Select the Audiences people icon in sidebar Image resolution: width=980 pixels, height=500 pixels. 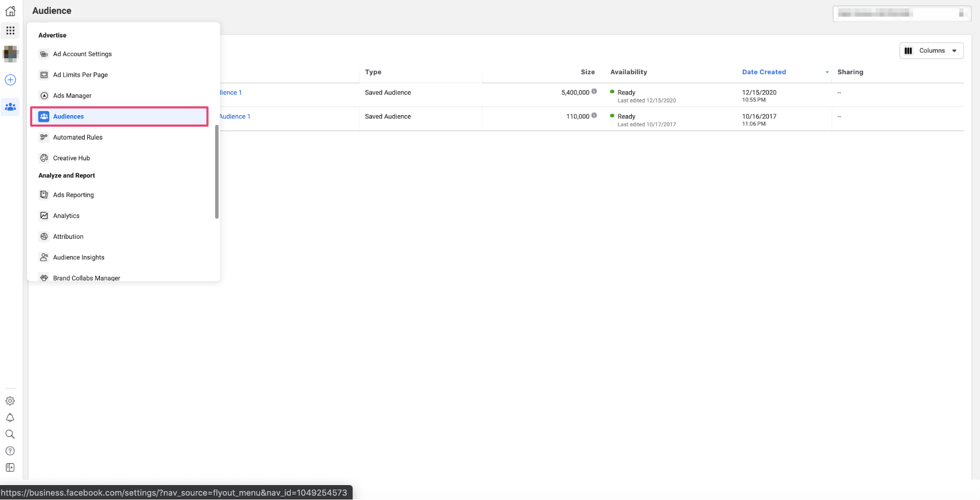(x=10, y=107)
